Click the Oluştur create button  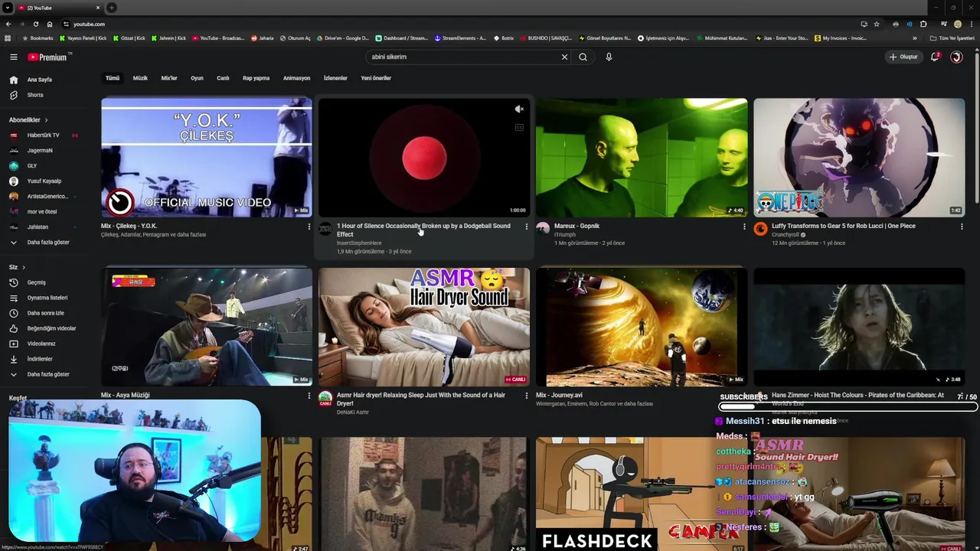[903, 57]
